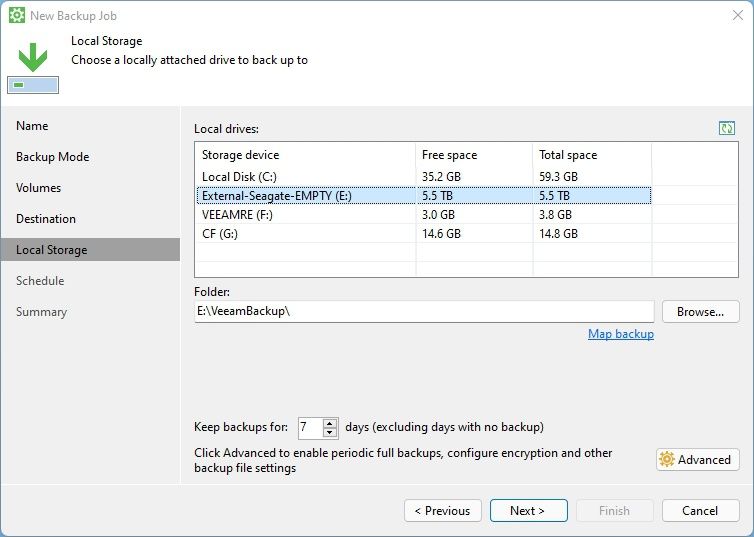Close the New Backup Job window
This screenshot has height=537, width=754.
(x=738, y=15)
